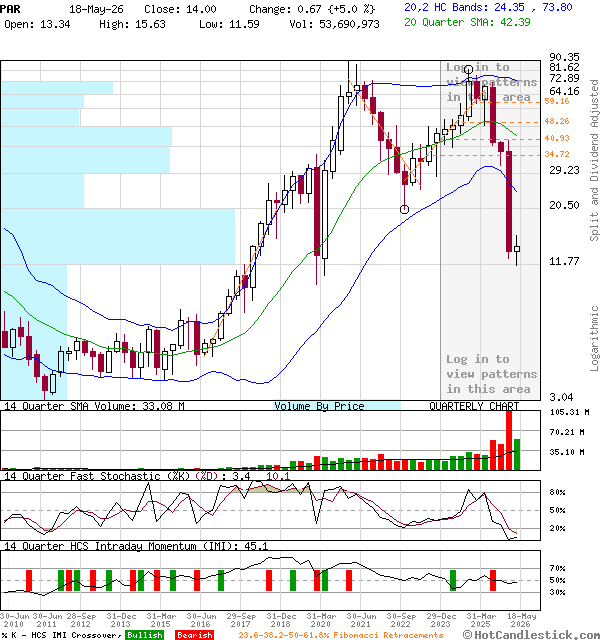Click the PAR ticker symbol

point(10,9)
